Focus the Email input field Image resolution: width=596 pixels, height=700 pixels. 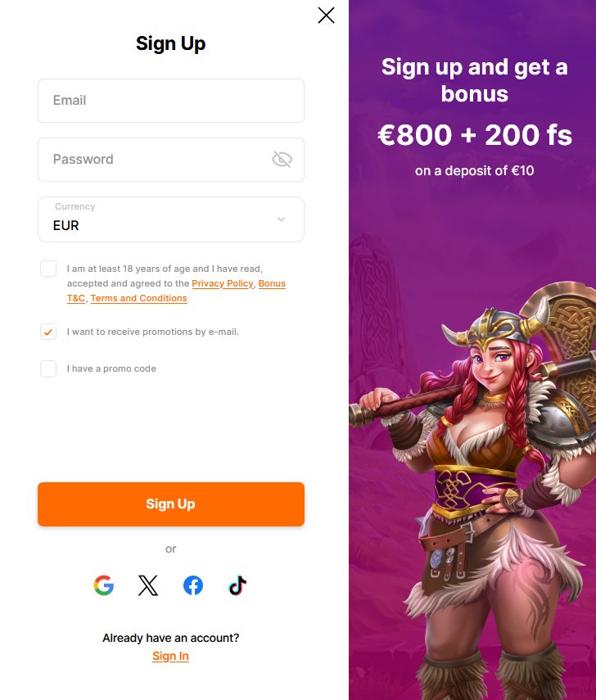click(171, 101)
